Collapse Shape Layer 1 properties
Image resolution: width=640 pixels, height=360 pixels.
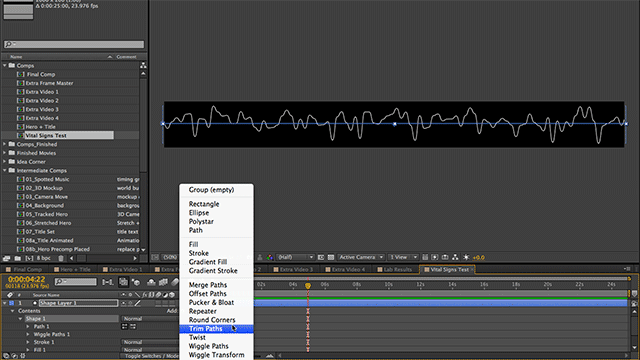(x=5, y=303)
